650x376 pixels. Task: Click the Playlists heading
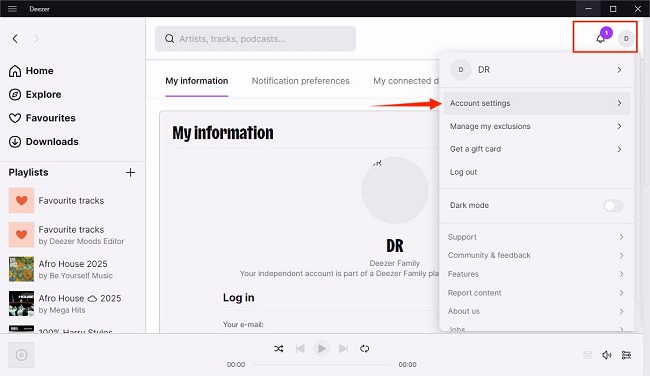(x=28, y=172)
